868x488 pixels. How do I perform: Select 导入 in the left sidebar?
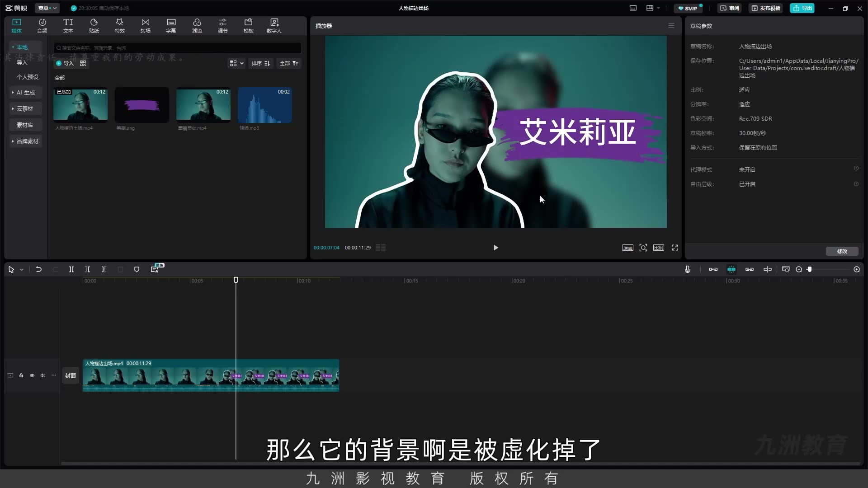[x=22, y=63]
